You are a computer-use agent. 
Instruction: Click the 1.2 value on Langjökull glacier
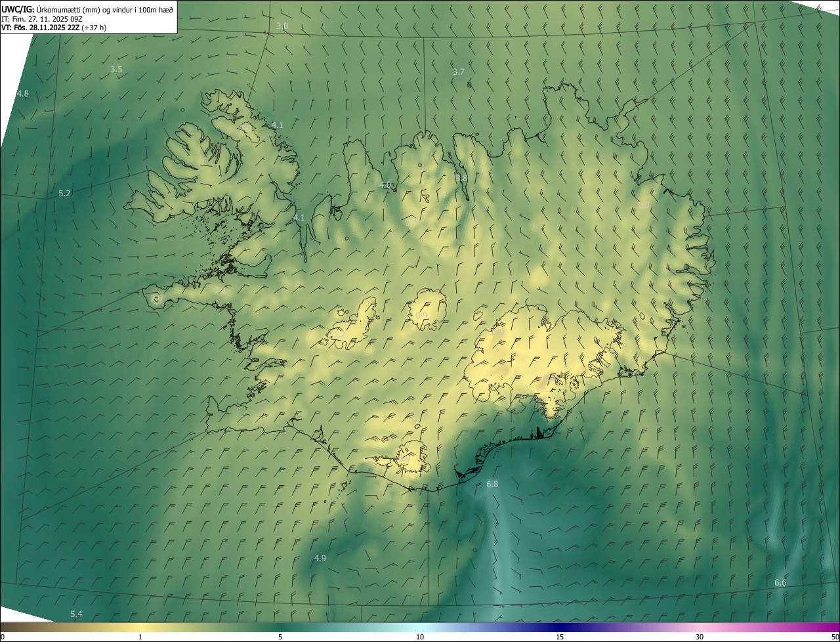339,334
